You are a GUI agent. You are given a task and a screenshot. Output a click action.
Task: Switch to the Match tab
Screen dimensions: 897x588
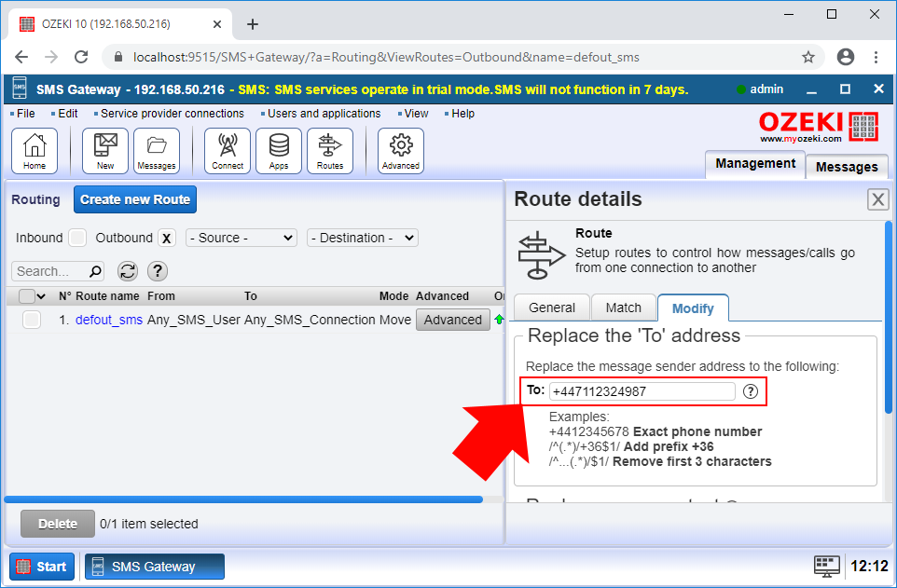[x=624, y=308]
